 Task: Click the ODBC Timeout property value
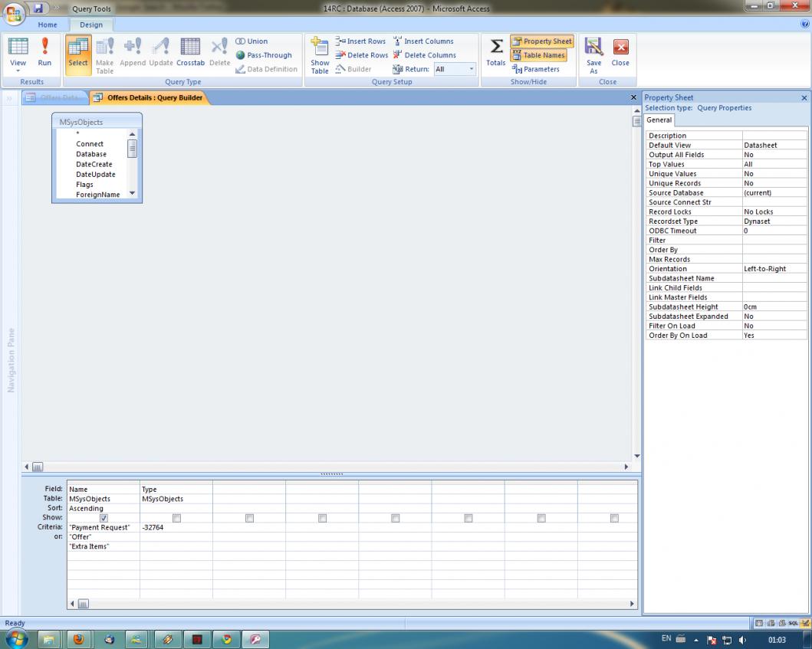[774, 231]
